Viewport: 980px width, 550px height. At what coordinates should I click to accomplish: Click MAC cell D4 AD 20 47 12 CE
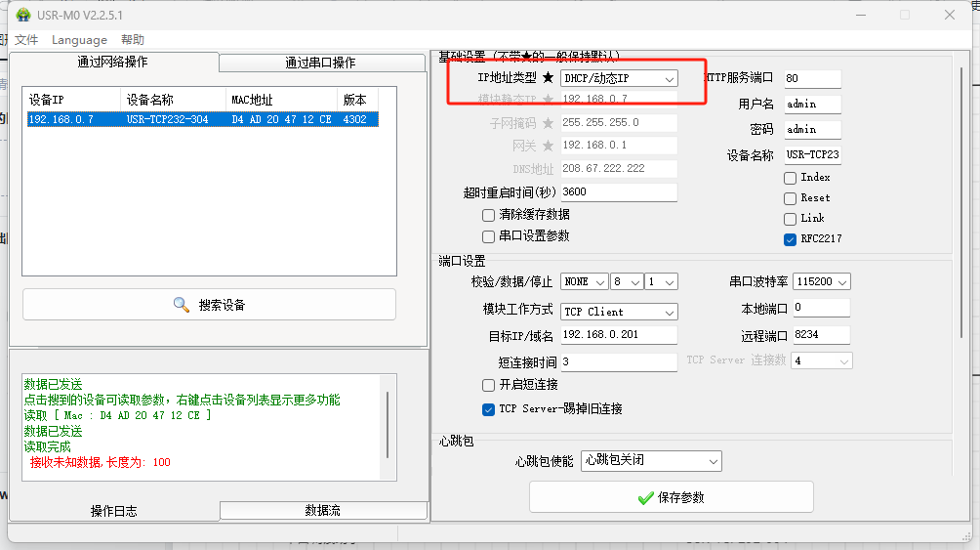pyautogui.click(x=281, y=119)
